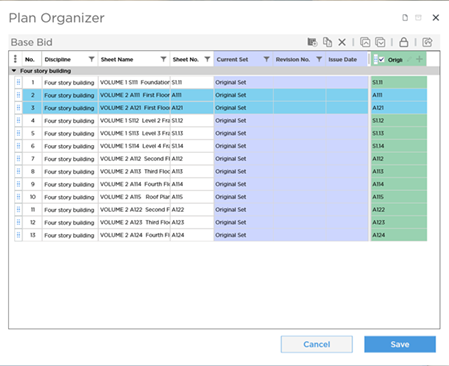Click the VOLUME 2 A112 Second Floor cell

[x=135, y=159]
